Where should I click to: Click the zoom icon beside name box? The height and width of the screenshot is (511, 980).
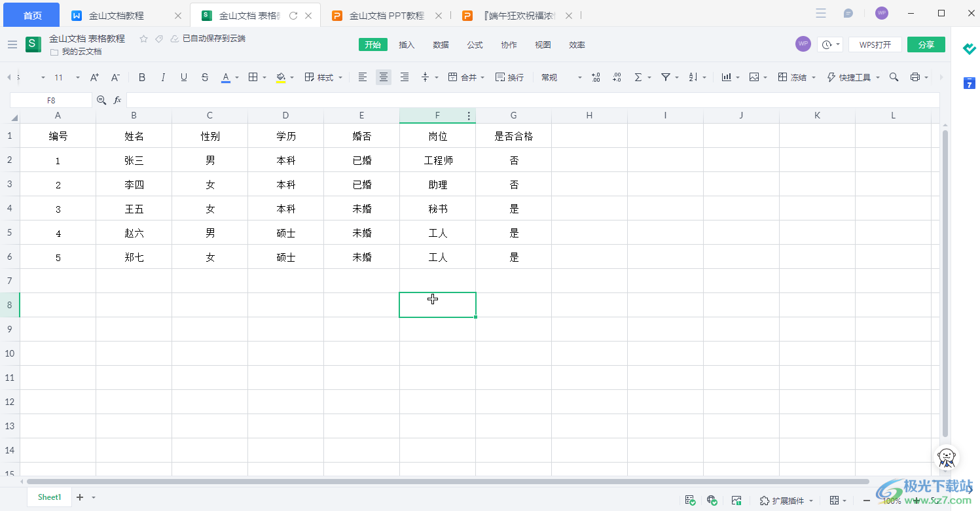101,100
